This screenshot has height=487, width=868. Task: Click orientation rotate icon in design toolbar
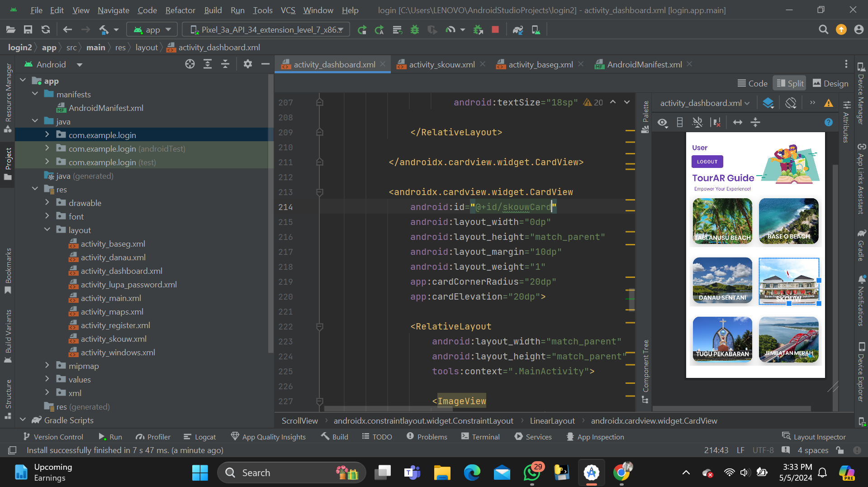(791, 103)
